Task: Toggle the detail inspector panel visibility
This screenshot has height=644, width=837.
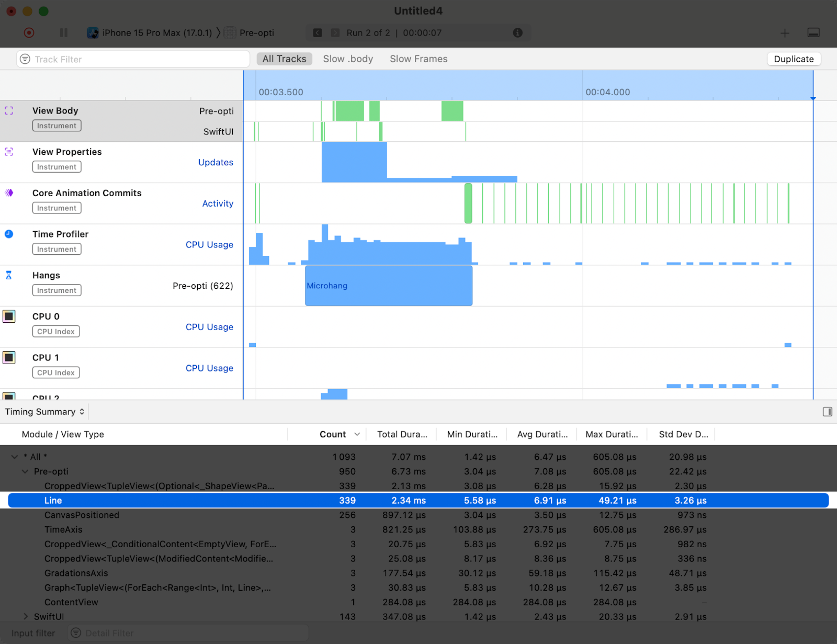Action: (827, 412)
